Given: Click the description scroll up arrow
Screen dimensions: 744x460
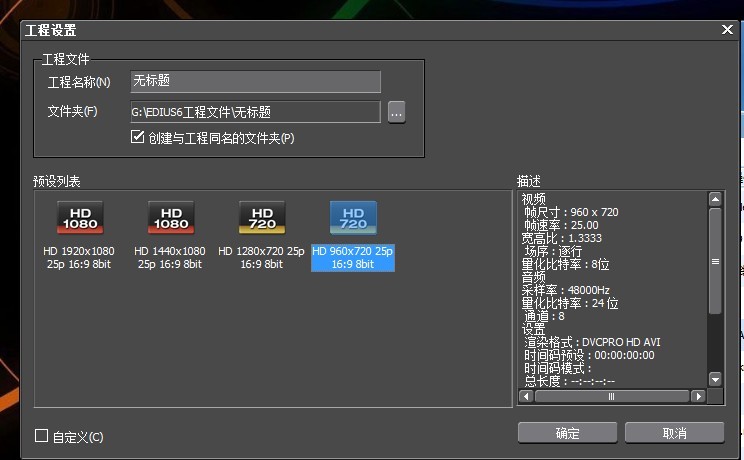Looking at the screenshot, I should coord(715,199).
